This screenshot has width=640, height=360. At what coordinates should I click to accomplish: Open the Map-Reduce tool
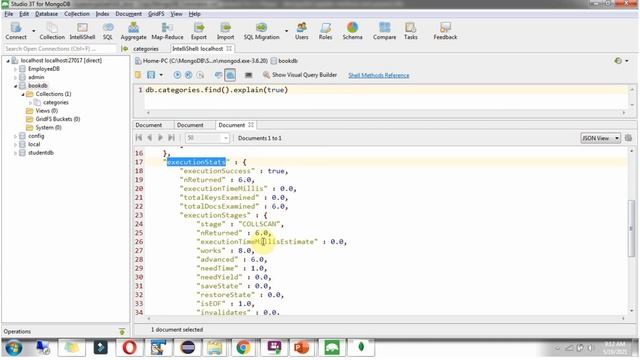click(167, 31)
